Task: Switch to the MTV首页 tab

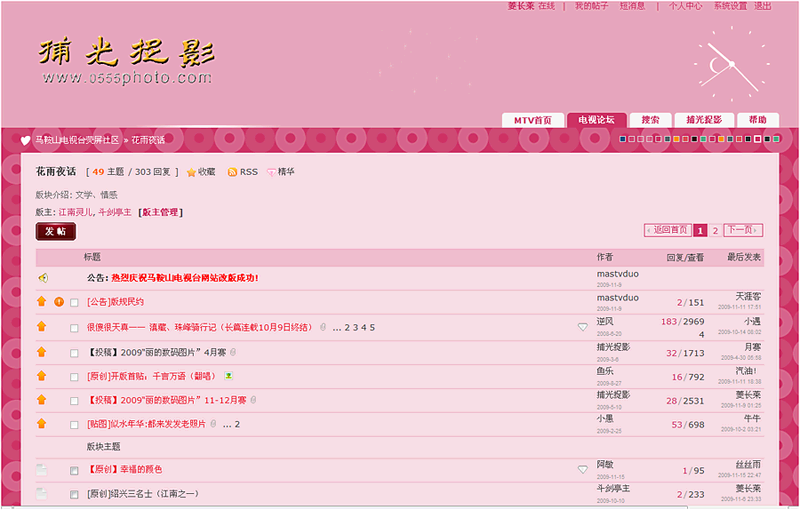Action: [x=532, y=120]
